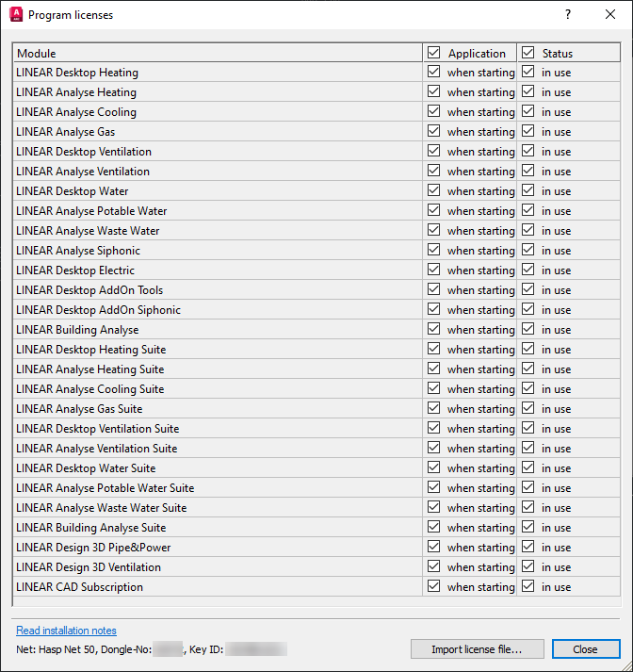The width and height of the screenshot is (633, 672).
Task: Toggle Application checkbox for LINEAR Analyse Ventilation
Action: pos(433,171)
